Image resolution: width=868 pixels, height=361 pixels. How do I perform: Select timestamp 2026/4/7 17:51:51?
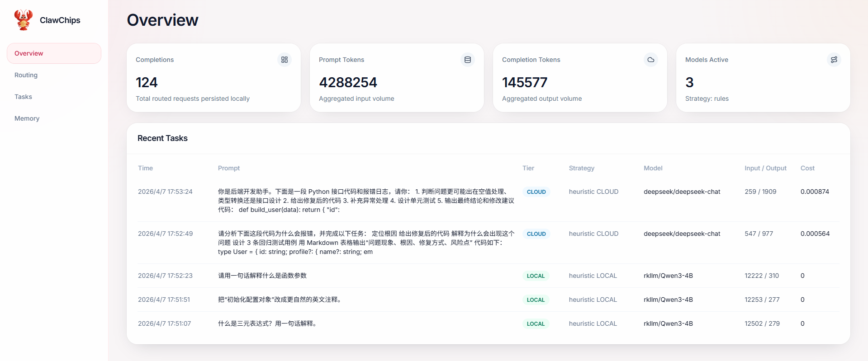[164, 300]
